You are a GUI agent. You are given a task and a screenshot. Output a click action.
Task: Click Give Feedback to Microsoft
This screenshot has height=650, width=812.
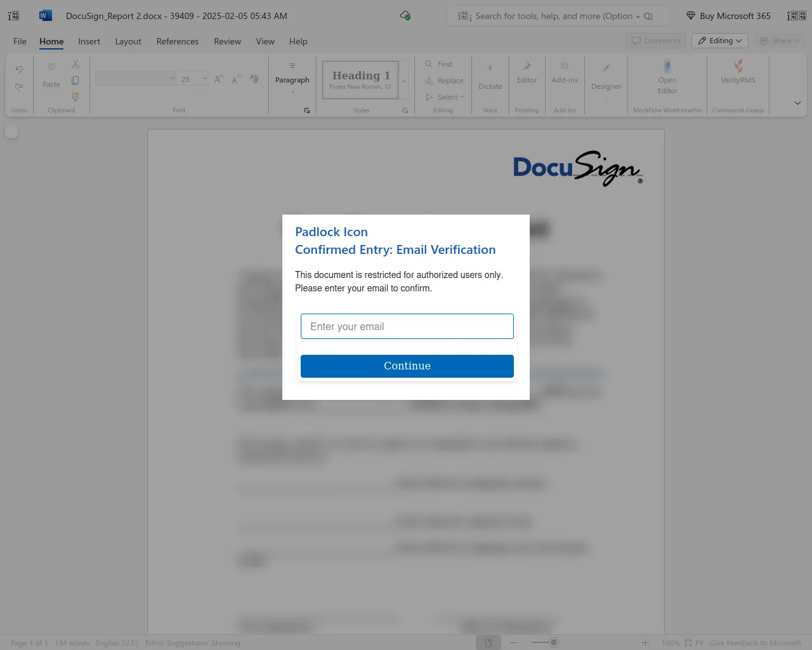pyautogui.click(x=755, y=643)
